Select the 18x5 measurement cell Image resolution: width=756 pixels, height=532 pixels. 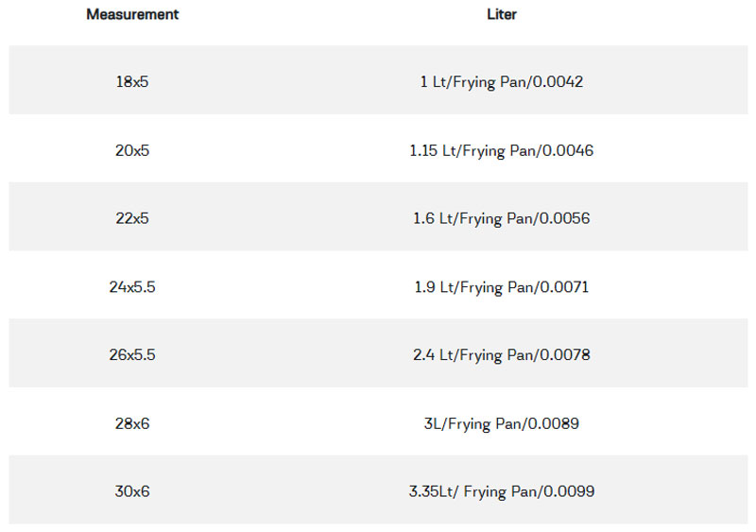tap(132, 82)
